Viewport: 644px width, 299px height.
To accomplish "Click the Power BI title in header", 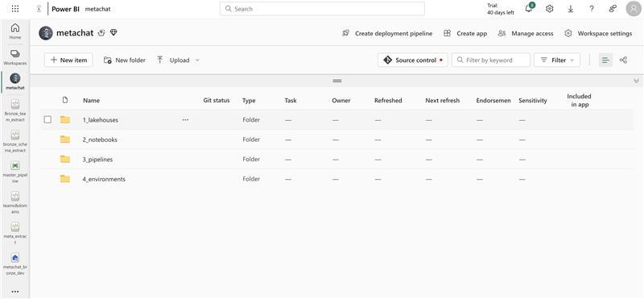I will [65, 9].
